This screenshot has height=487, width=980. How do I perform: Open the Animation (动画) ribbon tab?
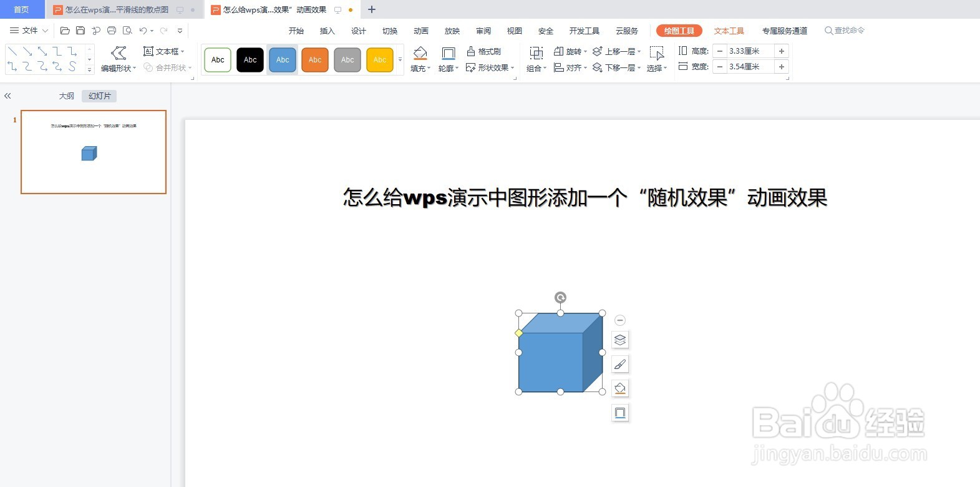click(x=421, y=31)
